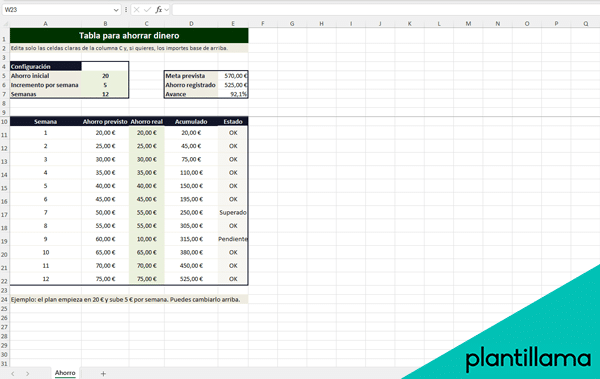Viewport: 600px width, 379px height.
Task: Select the Avance 92,1% cell
Action: 233,94
